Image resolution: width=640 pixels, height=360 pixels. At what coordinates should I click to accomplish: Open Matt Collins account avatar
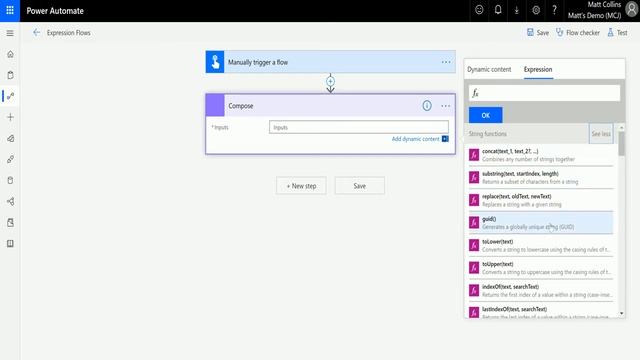[631, 10]
